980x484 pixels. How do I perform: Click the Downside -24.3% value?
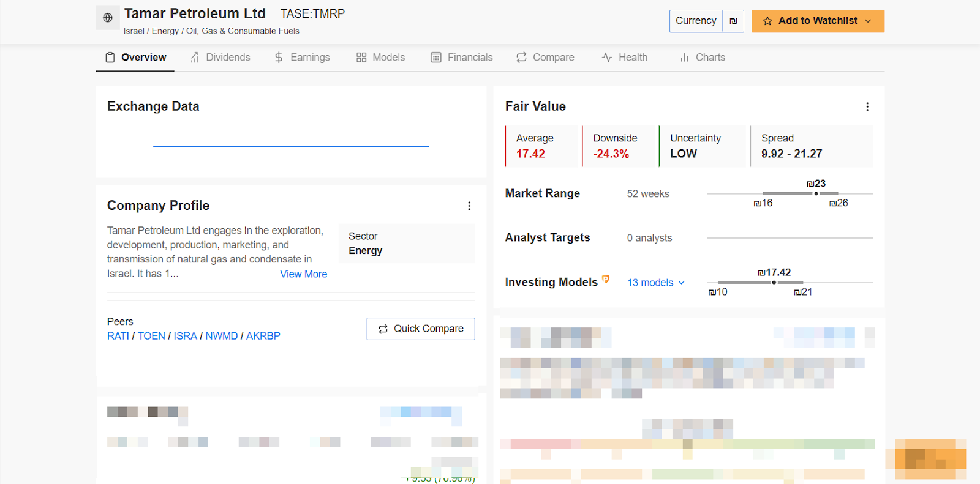point(611,154)
